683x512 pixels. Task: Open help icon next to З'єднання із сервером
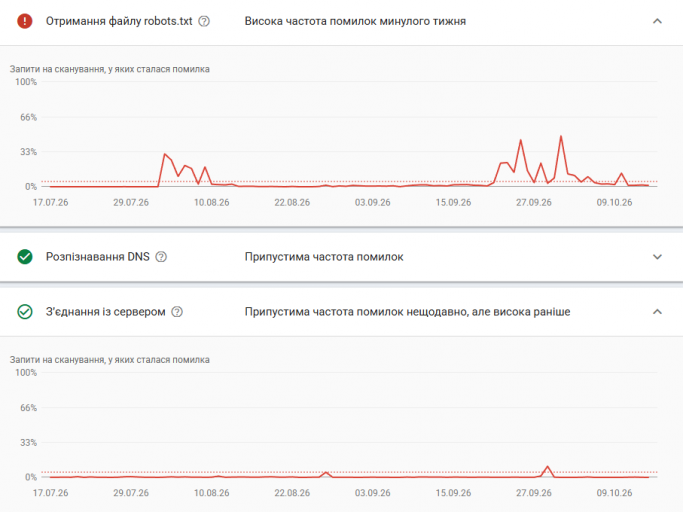[177, 312]
